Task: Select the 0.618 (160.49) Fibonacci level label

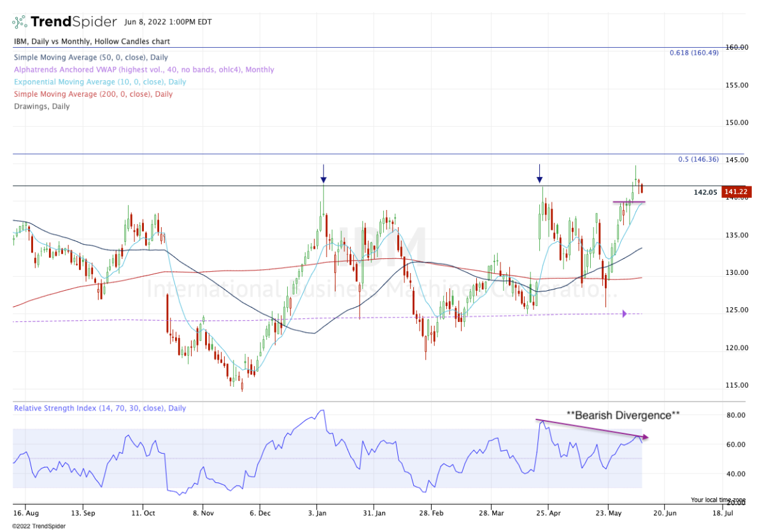Action: (x=694, y=53)
